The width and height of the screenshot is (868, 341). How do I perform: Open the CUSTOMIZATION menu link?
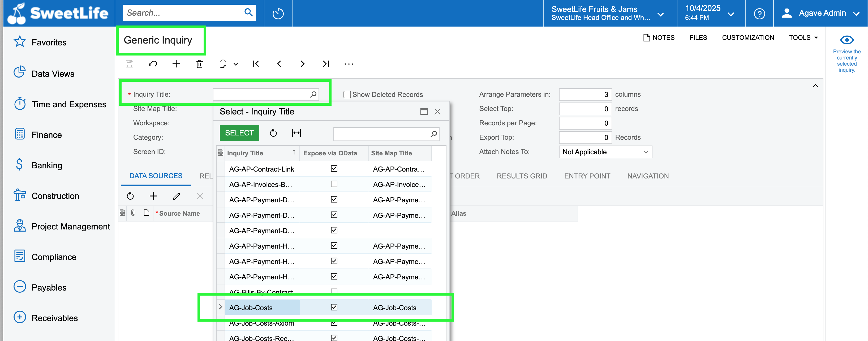pos(748,37)
